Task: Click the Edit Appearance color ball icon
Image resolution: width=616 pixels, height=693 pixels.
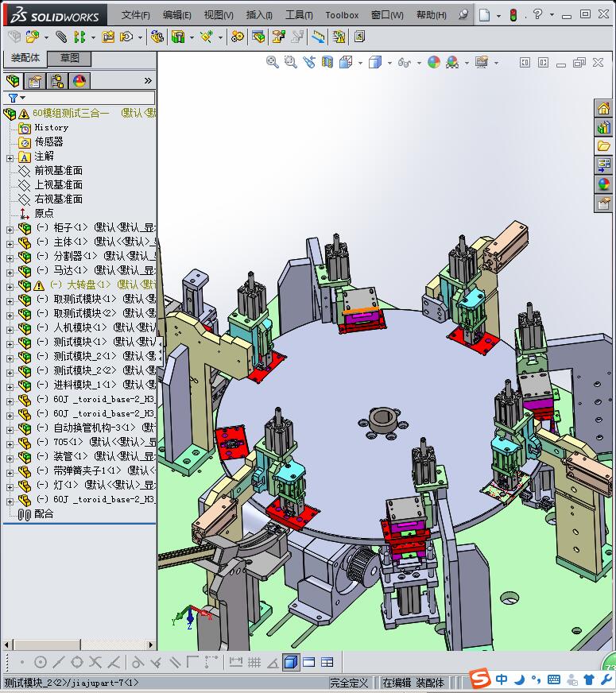Action: pos(434,62)
